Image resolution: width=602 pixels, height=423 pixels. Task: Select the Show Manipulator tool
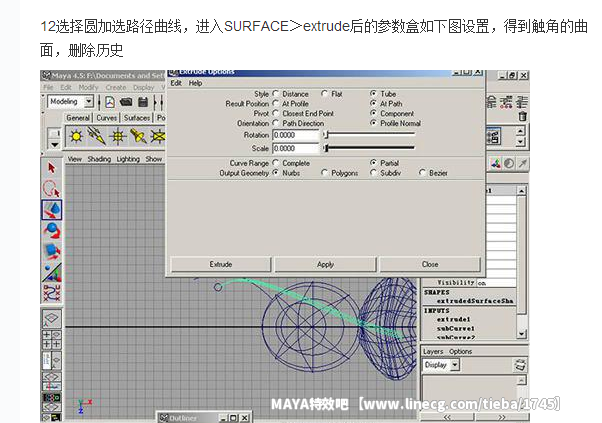point(51,272)
